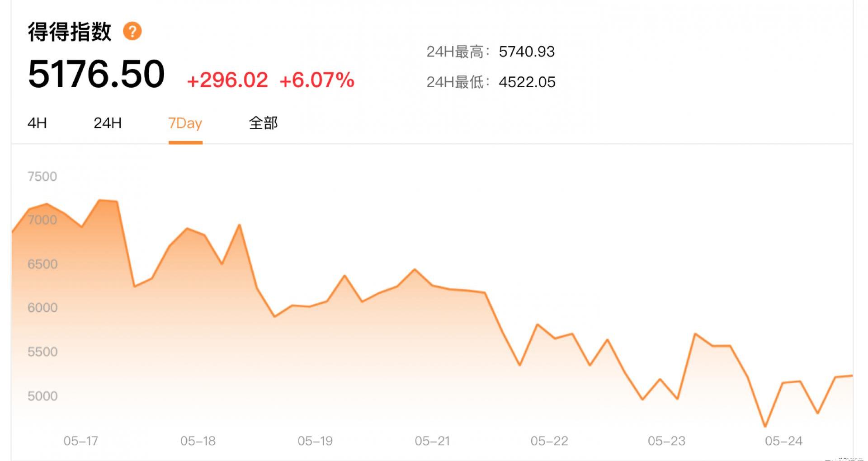Click the 05-18 date label on axis

click(x=198, y=441)
